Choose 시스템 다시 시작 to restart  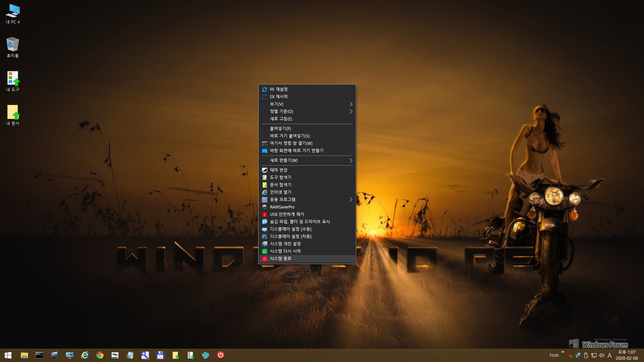[x=307, y=251]
